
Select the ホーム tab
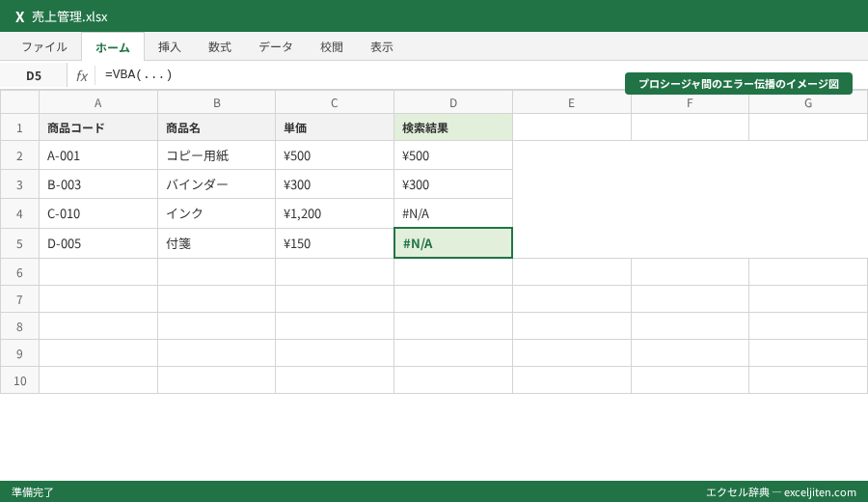[113, 47]
